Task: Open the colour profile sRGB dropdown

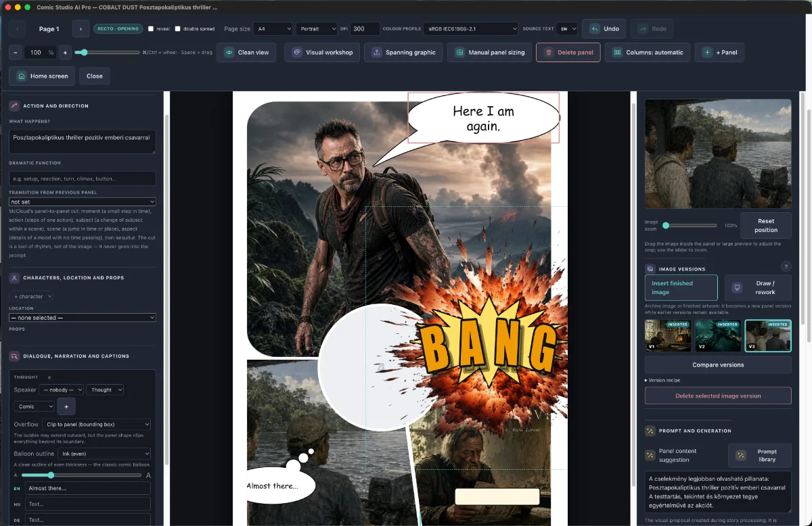Action: point(470,29)
